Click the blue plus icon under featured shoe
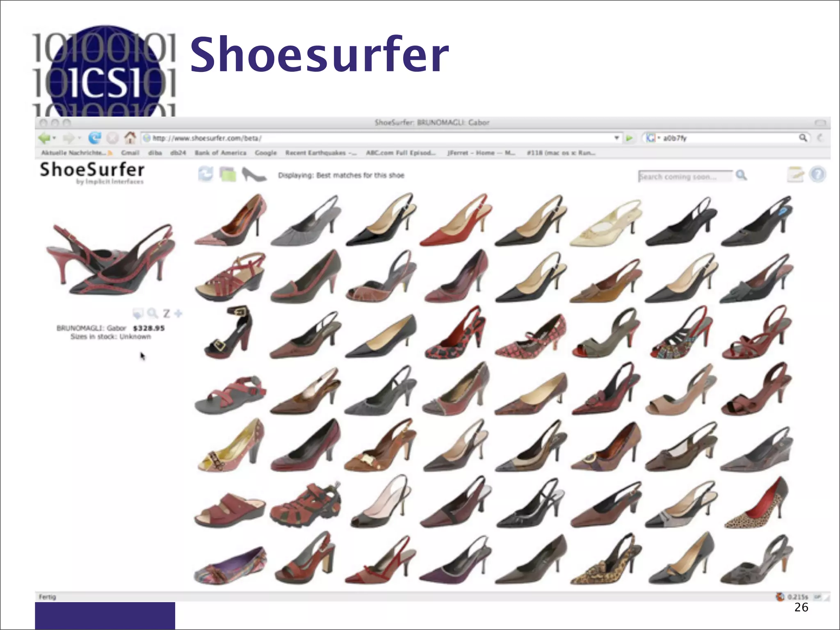 178,314
